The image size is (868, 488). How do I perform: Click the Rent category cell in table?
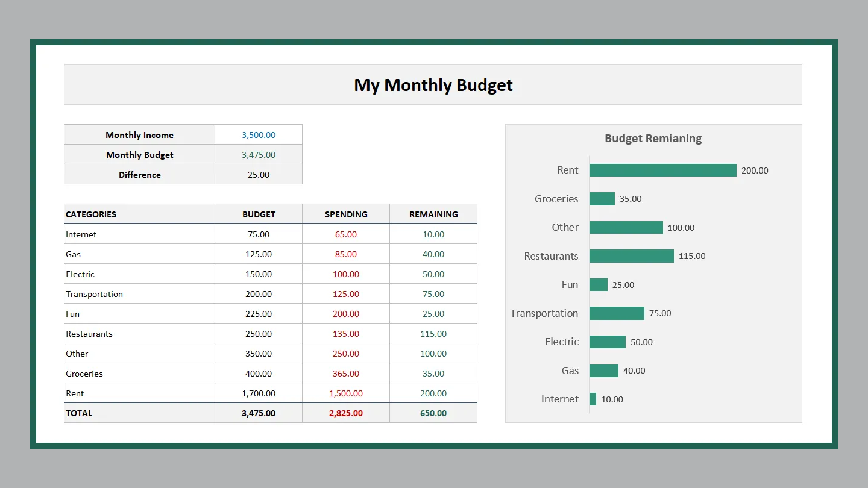[139, 393]
